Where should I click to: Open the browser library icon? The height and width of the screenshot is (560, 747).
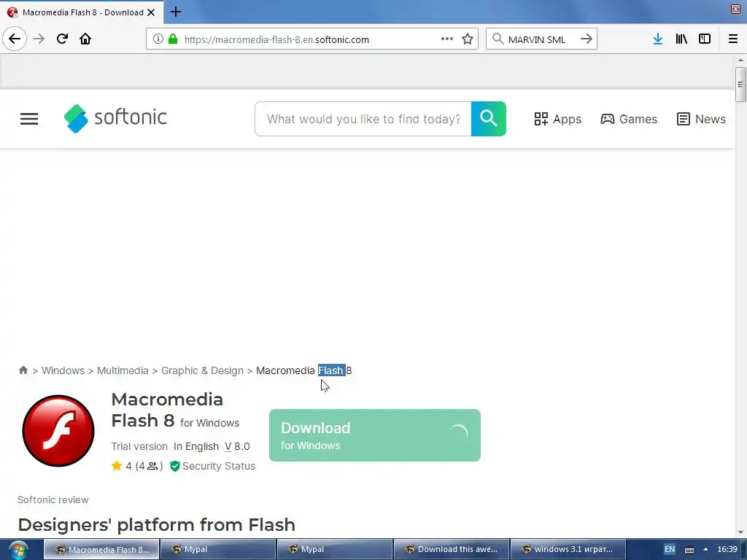[681, 39]
